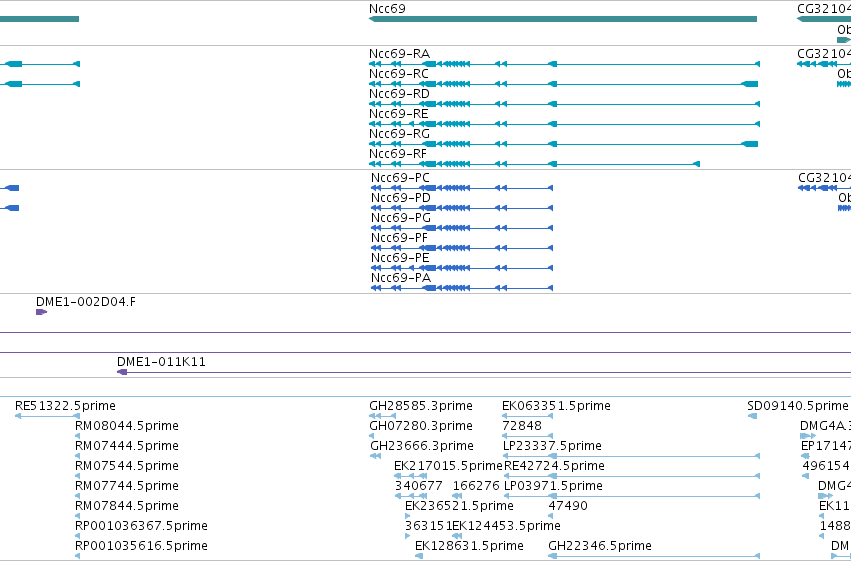
Task: Choose the Ncc69-PE protein label
Action: [401, 258]
